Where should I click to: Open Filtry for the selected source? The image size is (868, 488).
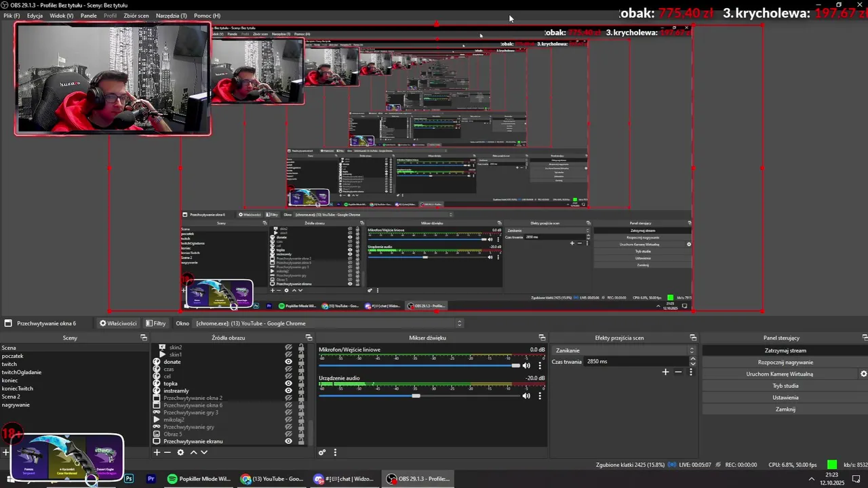click(155, 323)
